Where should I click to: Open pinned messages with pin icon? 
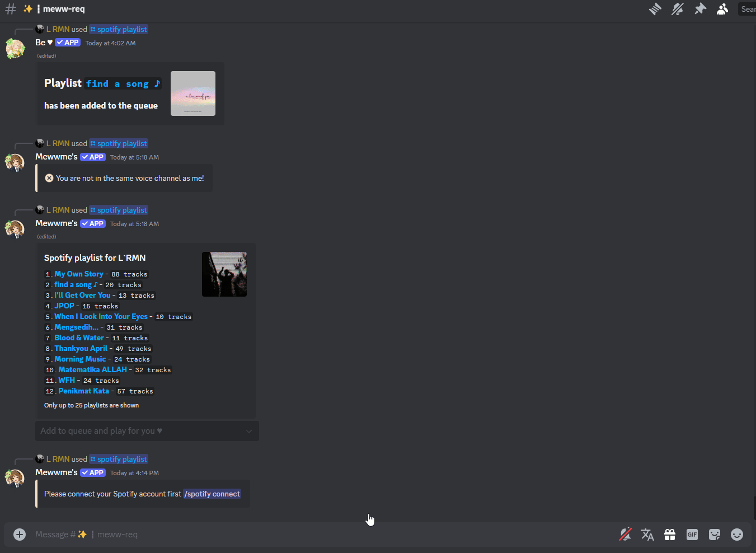point(700,9)
